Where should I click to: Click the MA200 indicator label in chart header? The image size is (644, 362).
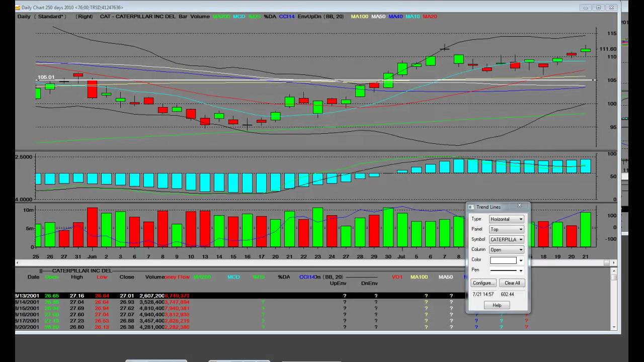point(221,17)
